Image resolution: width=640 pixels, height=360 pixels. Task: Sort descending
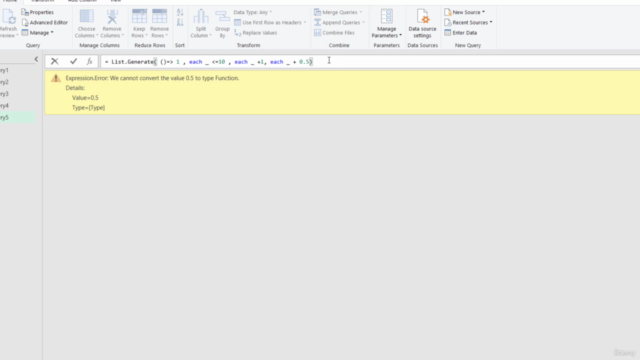tap(180, 22)
